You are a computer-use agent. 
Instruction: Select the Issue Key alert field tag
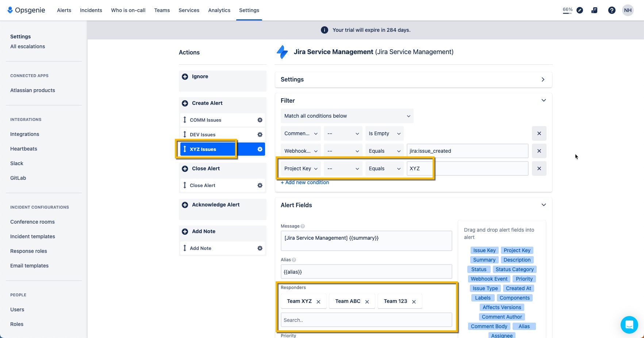(x=484, y=250)
